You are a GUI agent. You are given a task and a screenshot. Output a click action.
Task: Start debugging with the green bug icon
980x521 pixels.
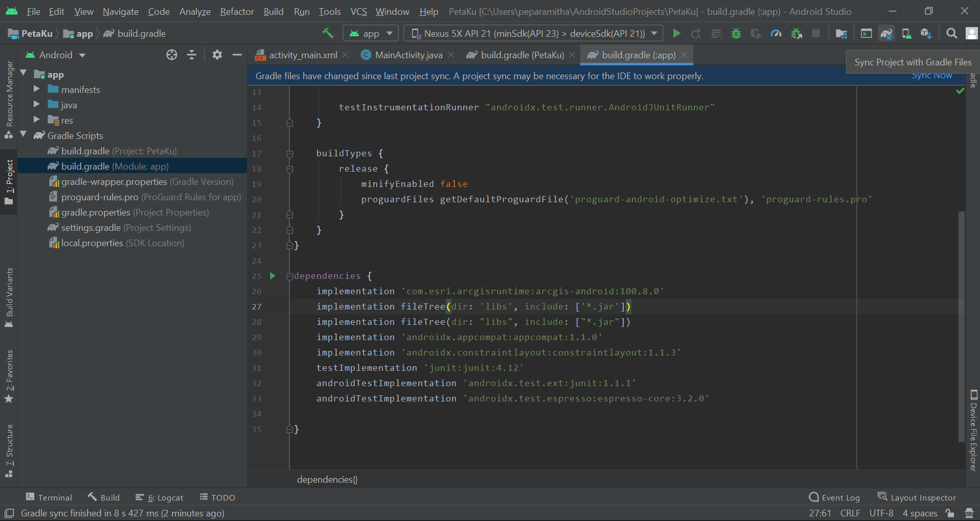point(736,33)
